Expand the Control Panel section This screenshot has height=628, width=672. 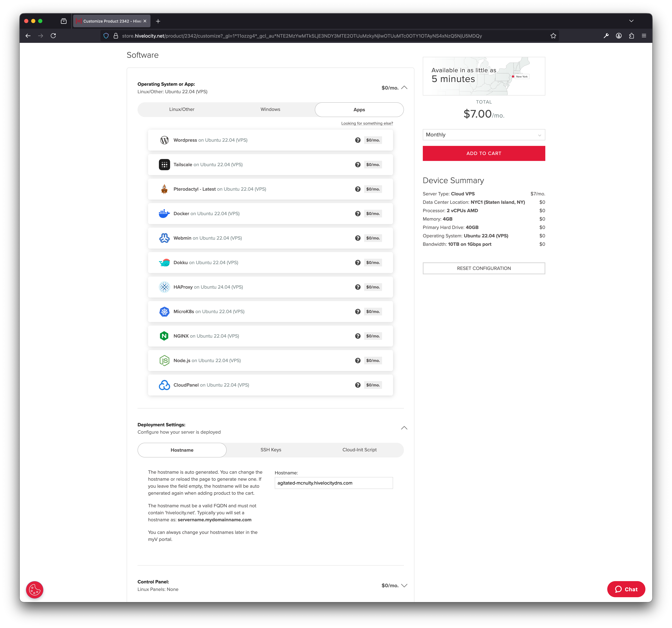(x=404, y=585)
